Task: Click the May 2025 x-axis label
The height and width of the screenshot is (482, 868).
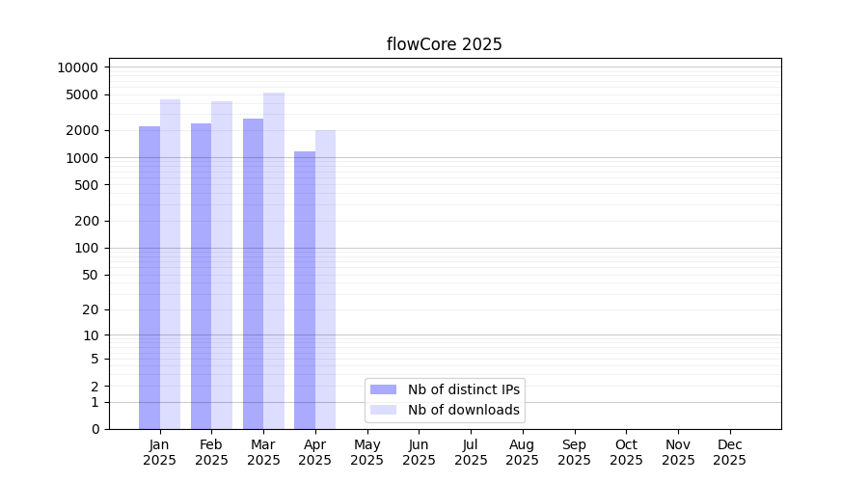Action: pyautogui.click(x=367, y=452)
